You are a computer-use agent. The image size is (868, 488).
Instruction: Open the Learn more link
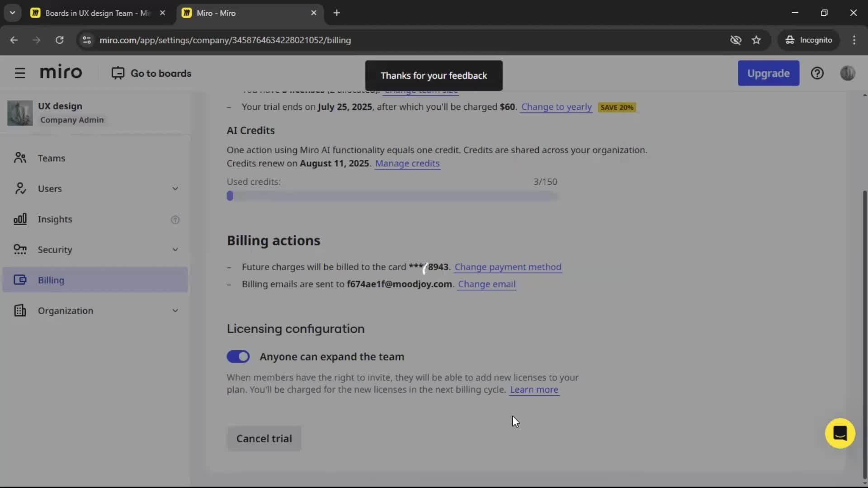tap(534, 389)
